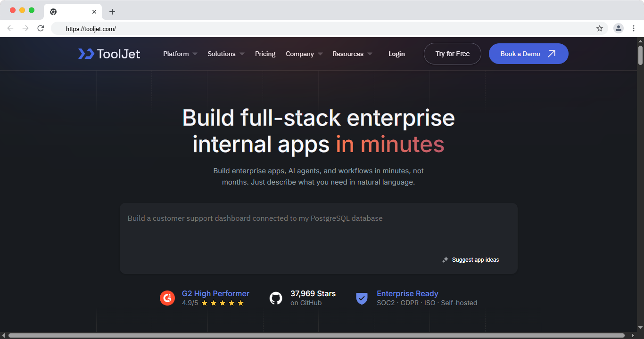Click the Book a Demo button
Viewport: 644px width, 339px height.
[528, 54]
